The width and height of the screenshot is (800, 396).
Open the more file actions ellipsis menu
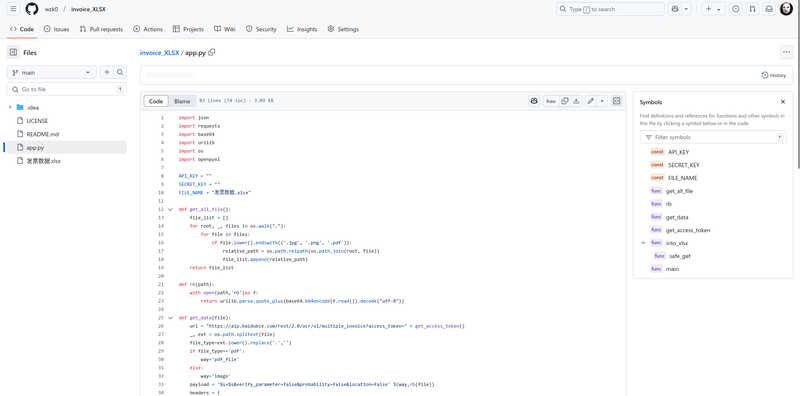[786, 52]
